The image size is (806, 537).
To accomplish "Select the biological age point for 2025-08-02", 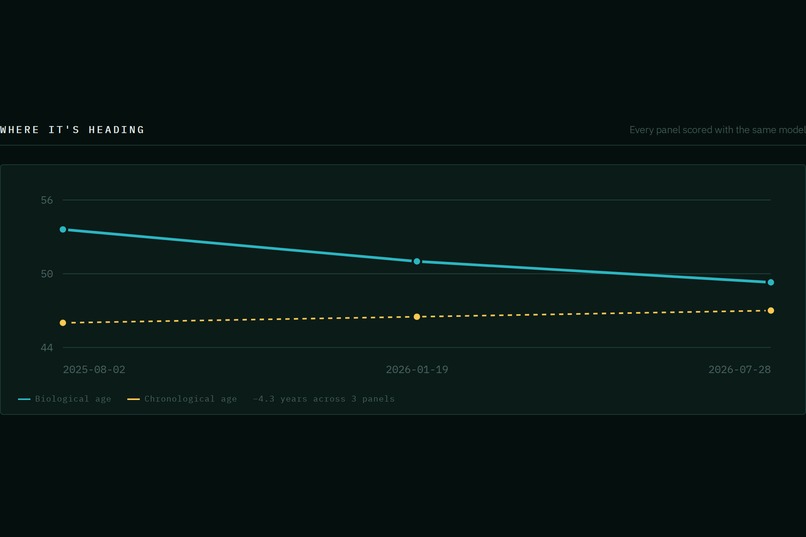I will (63, 230).
